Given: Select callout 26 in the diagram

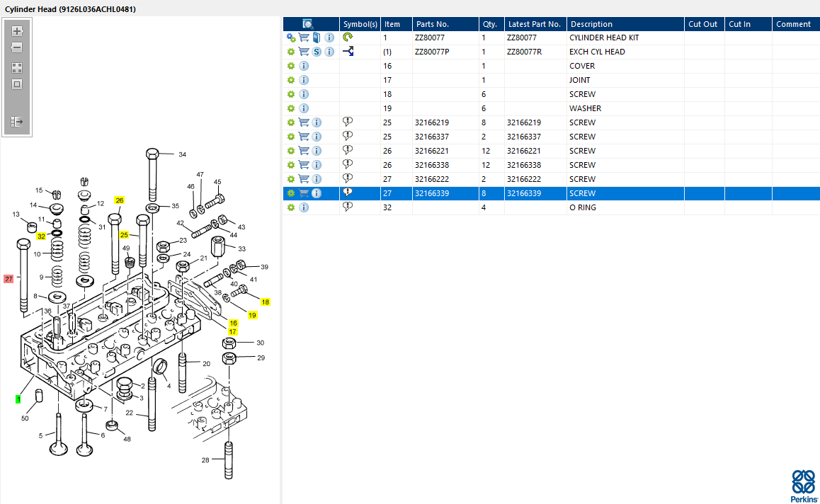Looking at the screenshot, I should click(x=119, y=200).
